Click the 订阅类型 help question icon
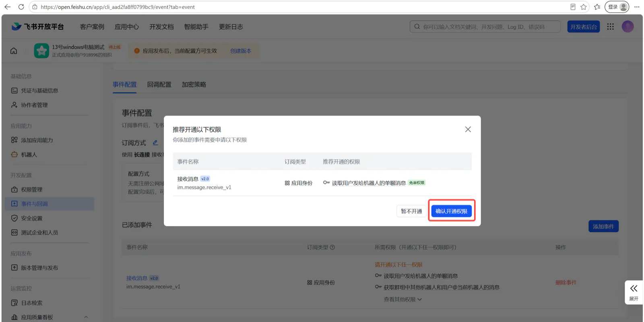The height and width of the screenshot is (322, 644). click(x=332, y=247)
